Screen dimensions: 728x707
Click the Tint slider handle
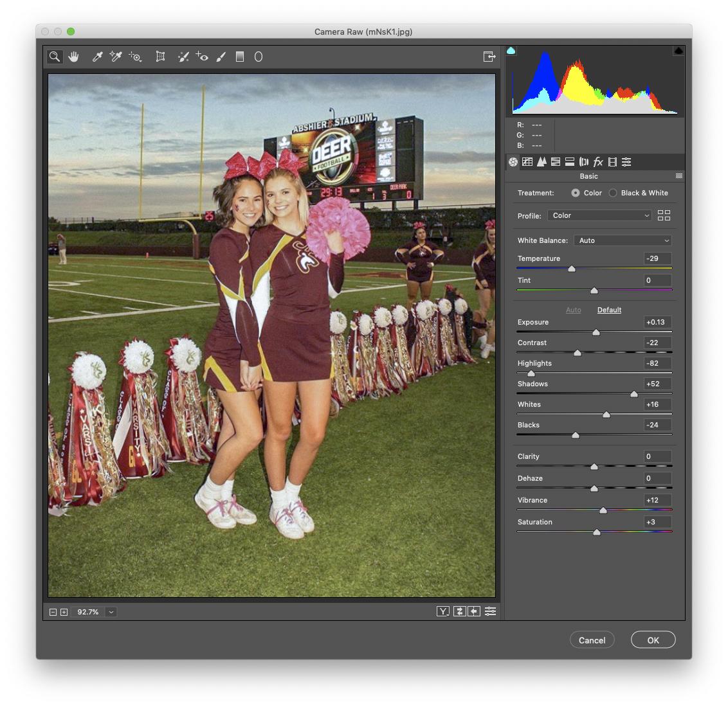point(594,291)
